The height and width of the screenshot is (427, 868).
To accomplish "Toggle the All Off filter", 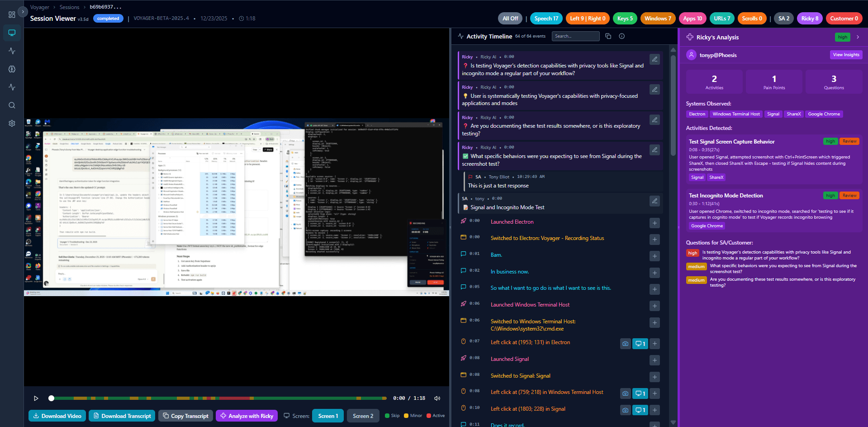I will pos(510,18).
